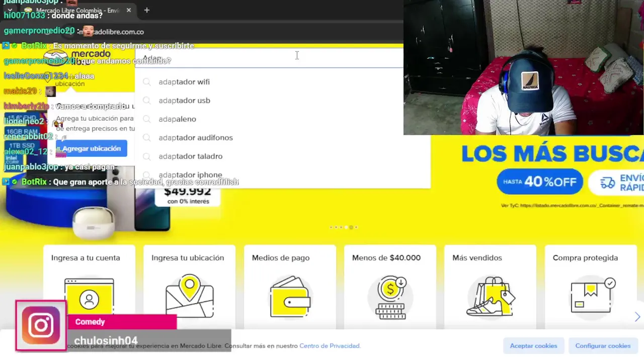Click magnifier icon beside 'adaptador taladro'
The height and width of the screenshot is (362, 644).
pyautogui.click(x=146, y=156)
